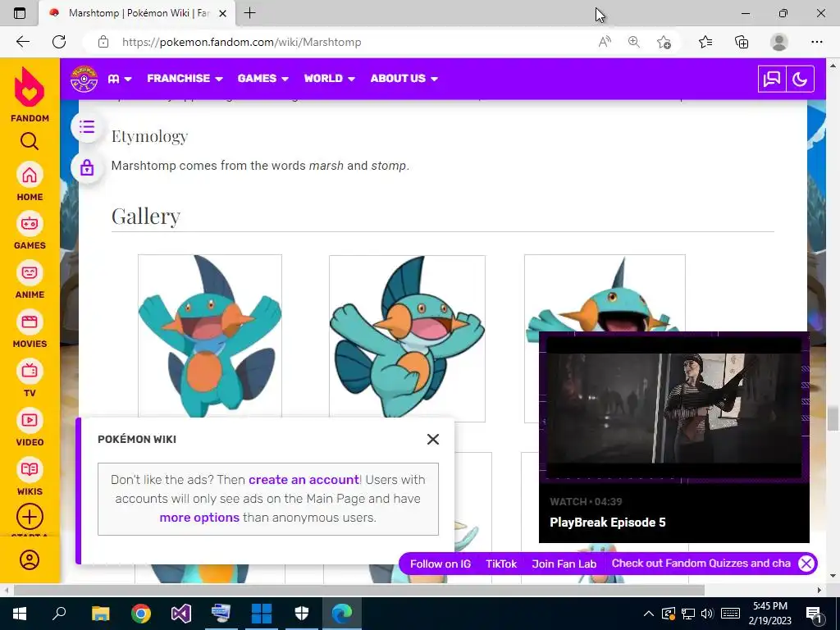
Task: Follow the 'more options' link
Action: (199, 518)
